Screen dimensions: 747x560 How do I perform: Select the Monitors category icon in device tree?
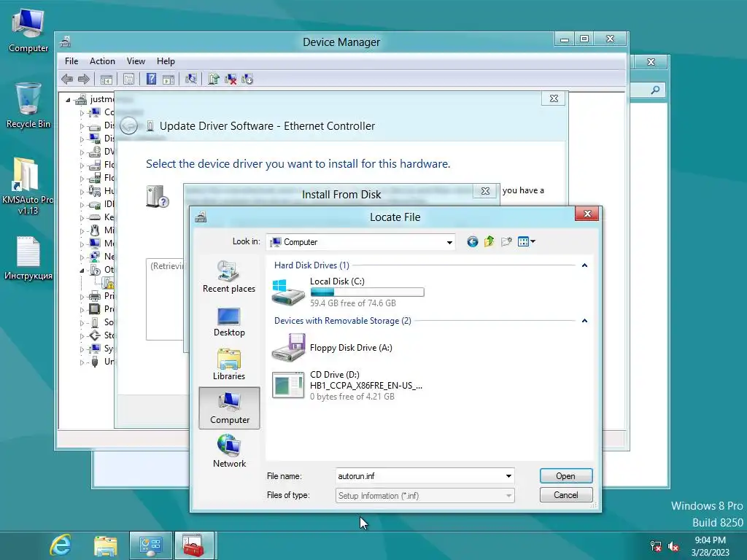[95, 244]
